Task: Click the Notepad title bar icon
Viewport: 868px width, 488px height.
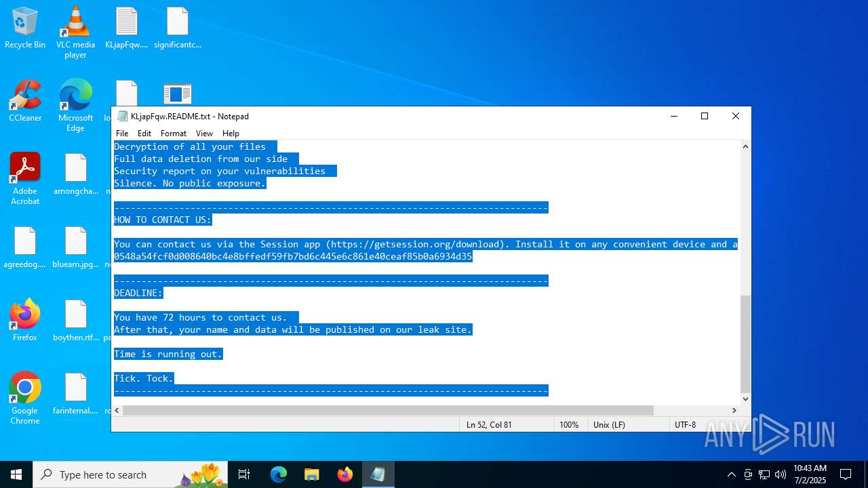Action: 122,116
